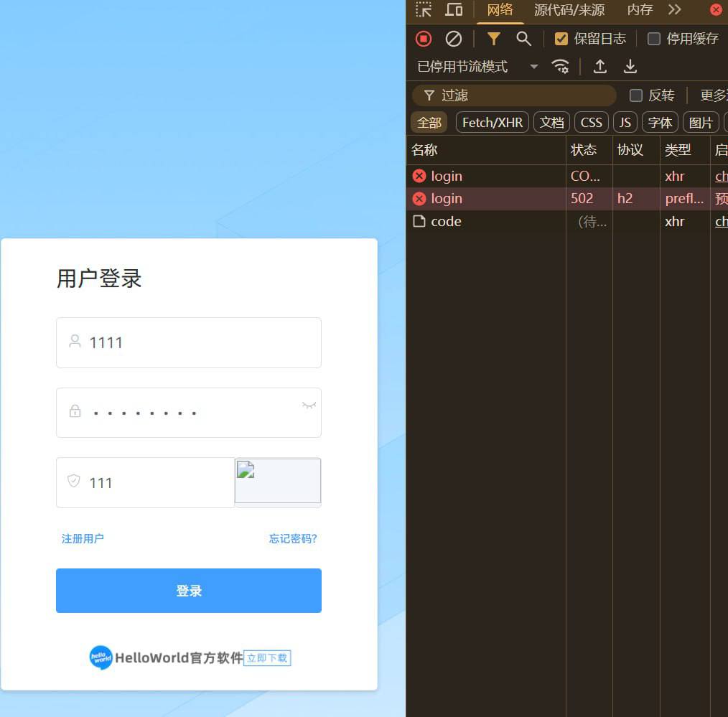Stop recording network log

point(424,39)
